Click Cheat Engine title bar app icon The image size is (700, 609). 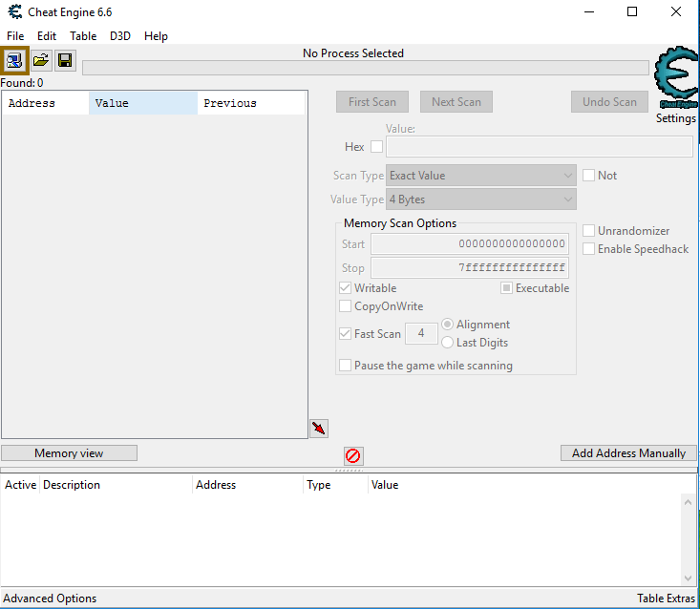[14, 12]
